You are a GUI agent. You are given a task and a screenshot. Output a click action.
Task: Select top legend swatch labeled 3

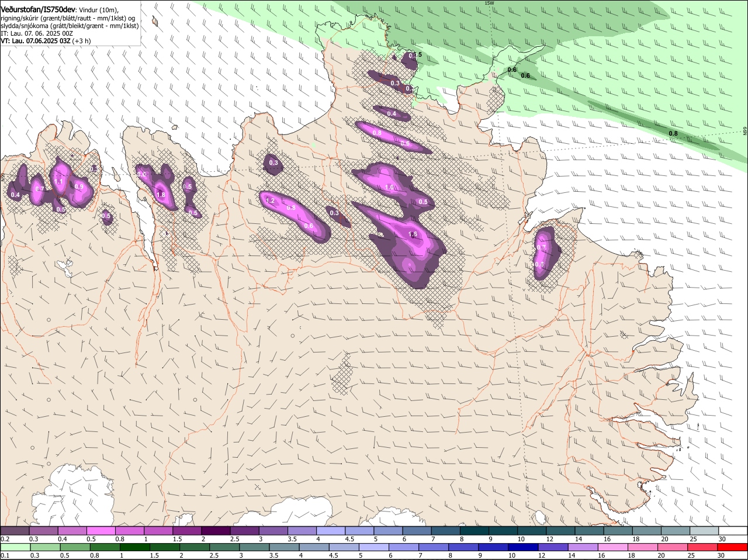pyautogui.click(x=273, y=530)
